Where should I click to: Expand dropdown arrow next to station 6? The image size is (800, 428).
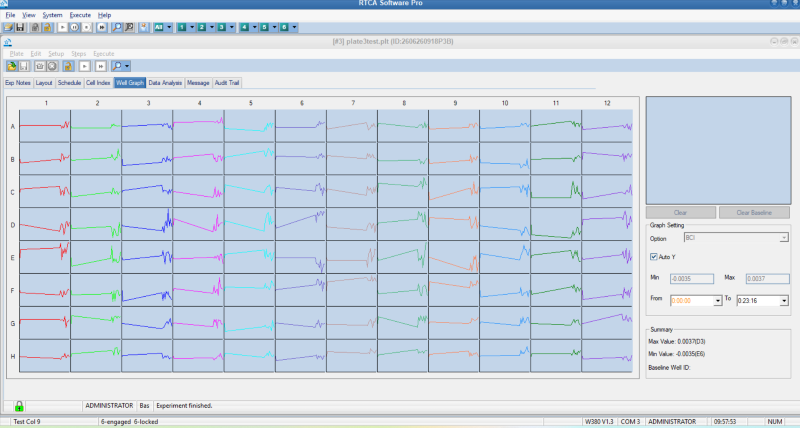tap(294, 28)
